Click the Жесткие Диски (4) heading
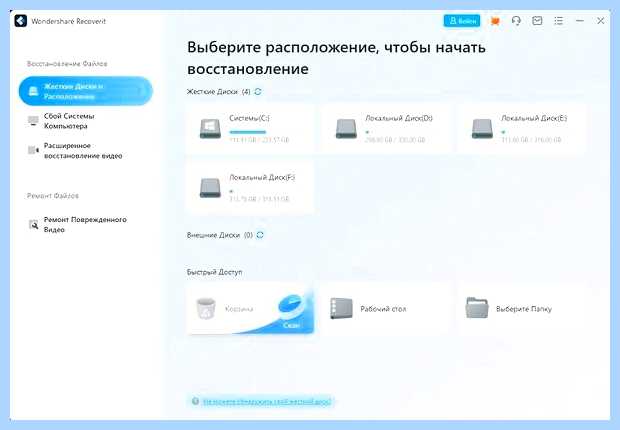The image size is (620, 430). (218, 92)
